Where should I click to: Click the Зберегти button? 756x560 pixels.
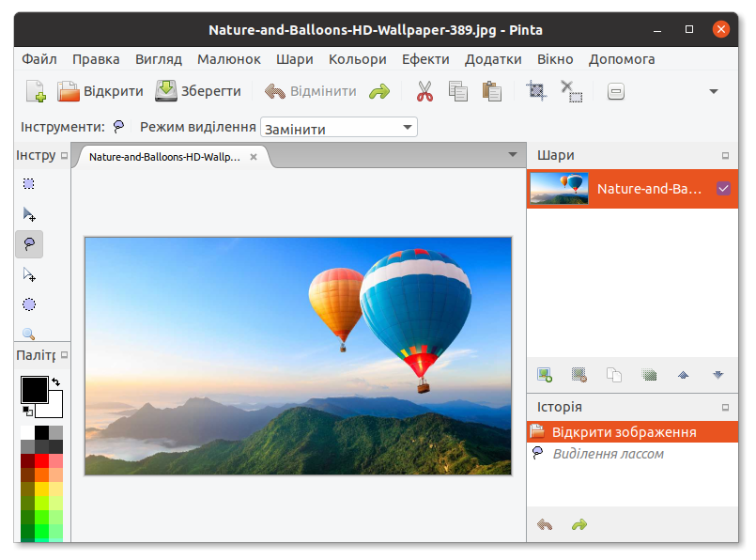(x=198, y=92)
